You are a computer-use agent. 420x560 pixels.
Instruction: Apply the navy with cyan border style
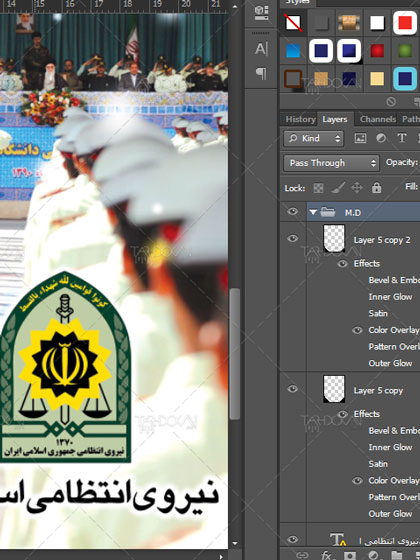405,79
